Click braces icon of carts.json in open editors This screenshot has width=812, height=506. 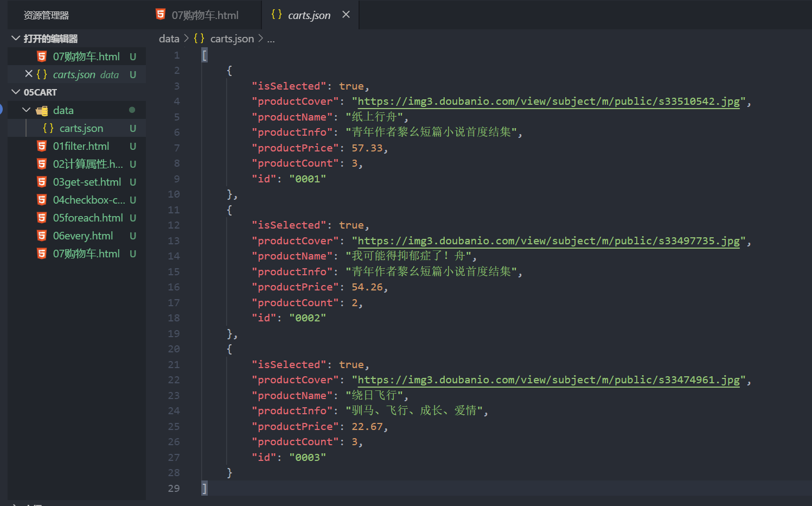point(42,74)
